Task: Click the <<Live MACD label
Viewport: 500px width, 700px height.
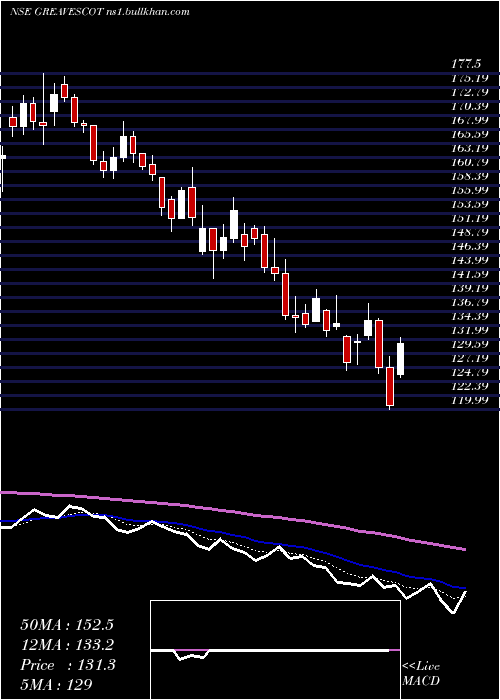Action: (x=421, y=673)
